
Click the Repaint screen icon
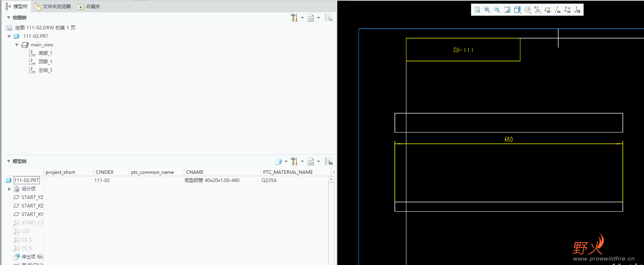[507, 10]
